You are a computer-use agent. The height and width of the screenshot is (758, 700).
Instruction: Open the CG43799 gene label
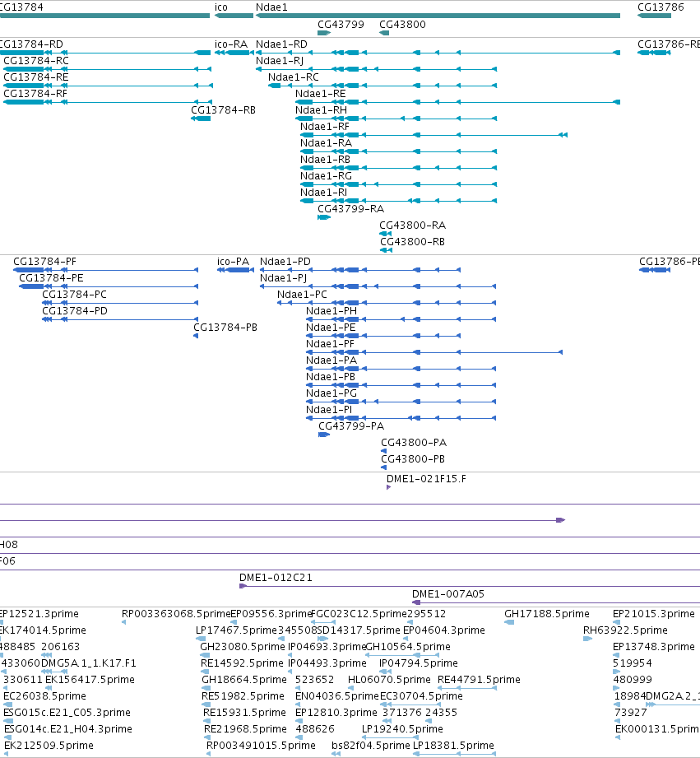pyautogui.click(x=341, y=24)
